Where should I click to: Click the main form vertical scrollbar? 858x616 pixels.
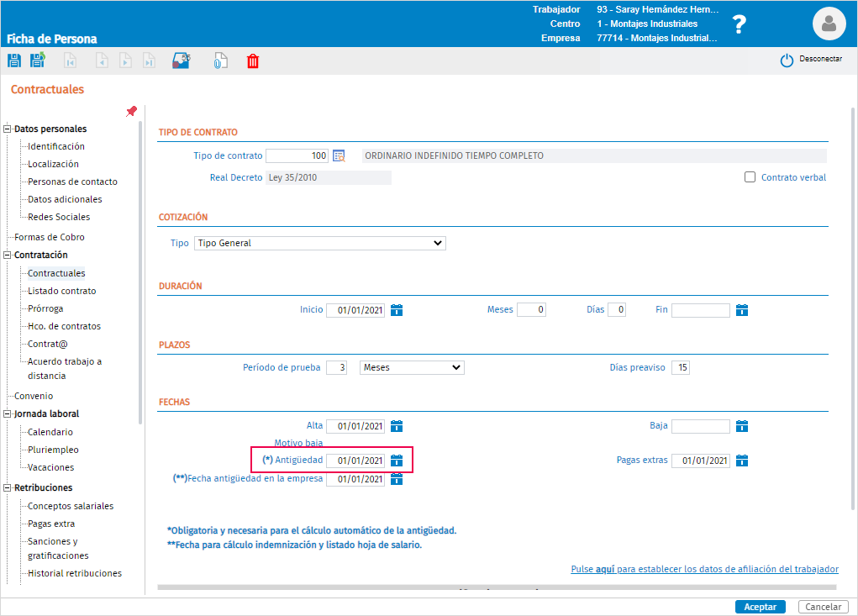click(852, 309)
